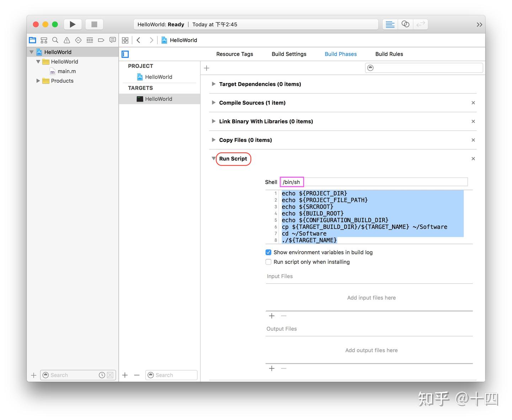Switch to the Breakpoint navigator
This screenshot has width=512, height=420.
[101, 40]
